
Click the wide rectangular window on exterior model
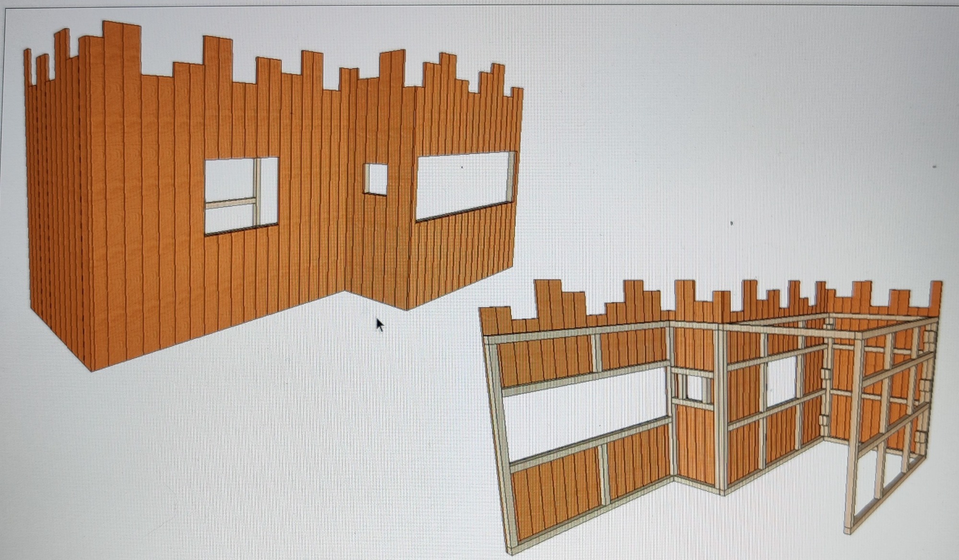(465, 186)
